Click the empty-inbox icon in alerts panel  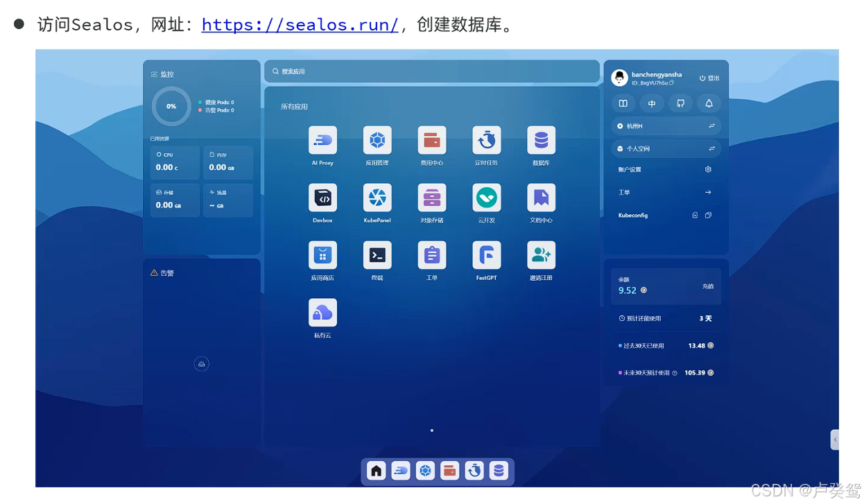pos(201,364)
